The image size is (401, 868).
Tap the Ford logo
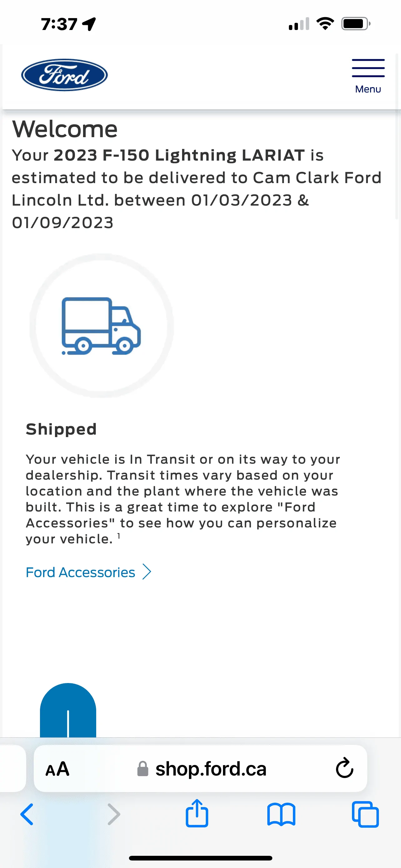point(64,75)
